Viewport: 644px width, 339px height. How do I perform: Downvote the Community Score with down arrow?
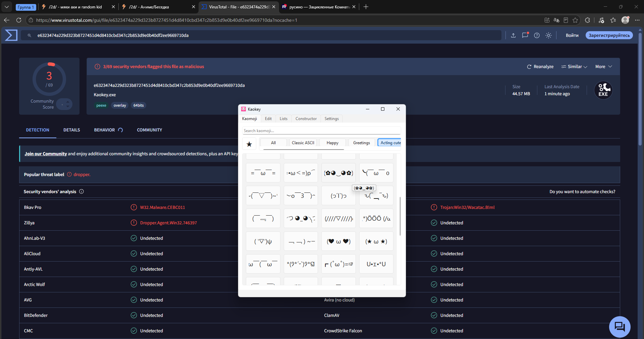pos(67,107)
